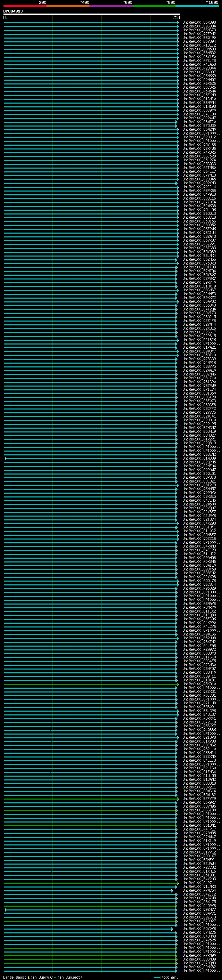Screen dimensions: 222x980
Task: Click the green alignment bar for UniRef100_Q5KD10
Action: 91,685
